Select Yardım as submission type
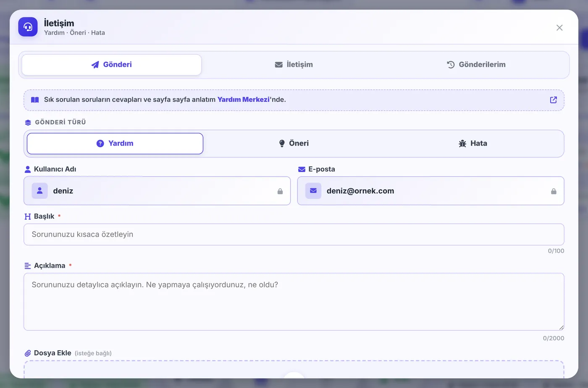The width and height of the screenshot is (588, 388). coord(115,143)
